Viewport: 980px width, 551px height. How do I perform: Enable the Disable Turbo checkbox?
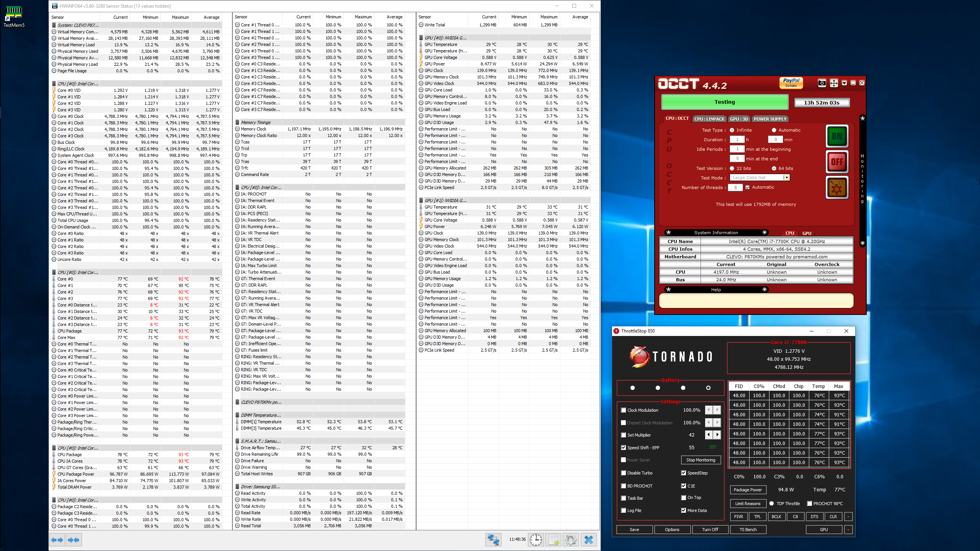tap(624, 473)
